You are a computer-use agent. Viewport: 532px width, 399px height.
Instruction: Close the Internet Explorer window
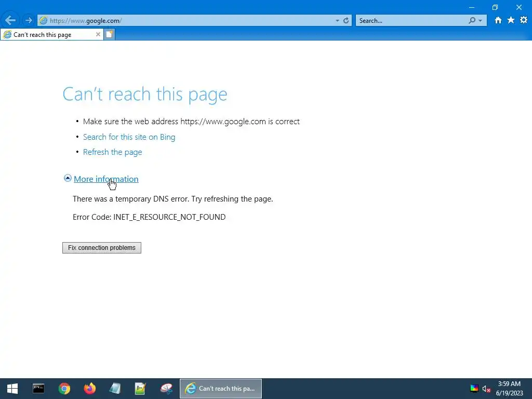point(519,7)
